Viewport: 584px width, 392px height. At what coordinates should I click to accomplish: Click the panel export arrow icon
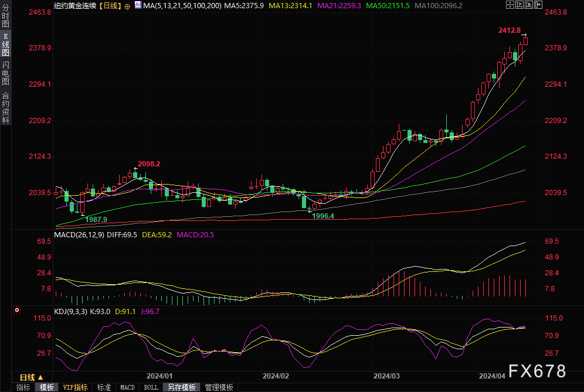click(538, 5)
